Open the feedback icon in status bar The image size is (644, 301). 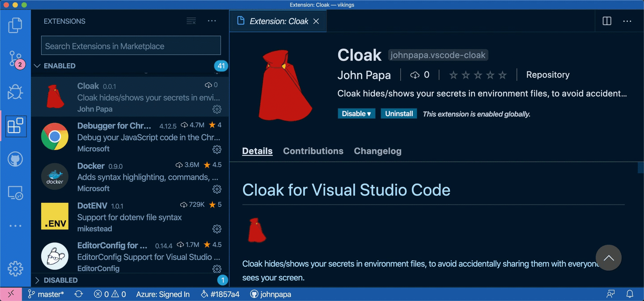610,294
